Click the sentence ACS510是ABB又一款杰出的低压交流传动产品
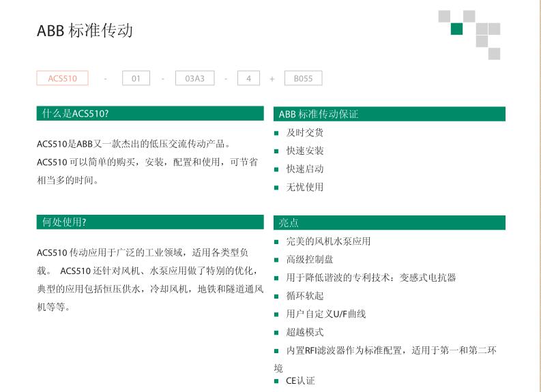The width and height of the screenshot is (541, 392). 133,144
